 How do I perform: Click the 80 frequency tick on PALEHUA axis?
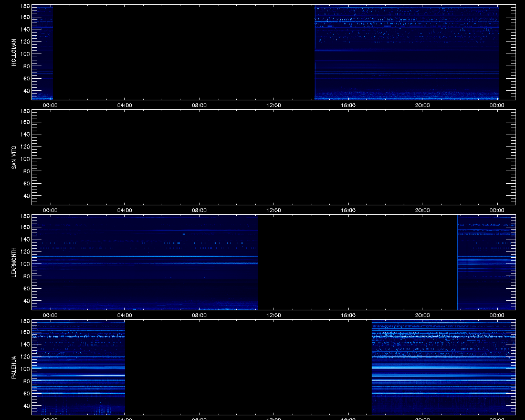click(27, 381)
